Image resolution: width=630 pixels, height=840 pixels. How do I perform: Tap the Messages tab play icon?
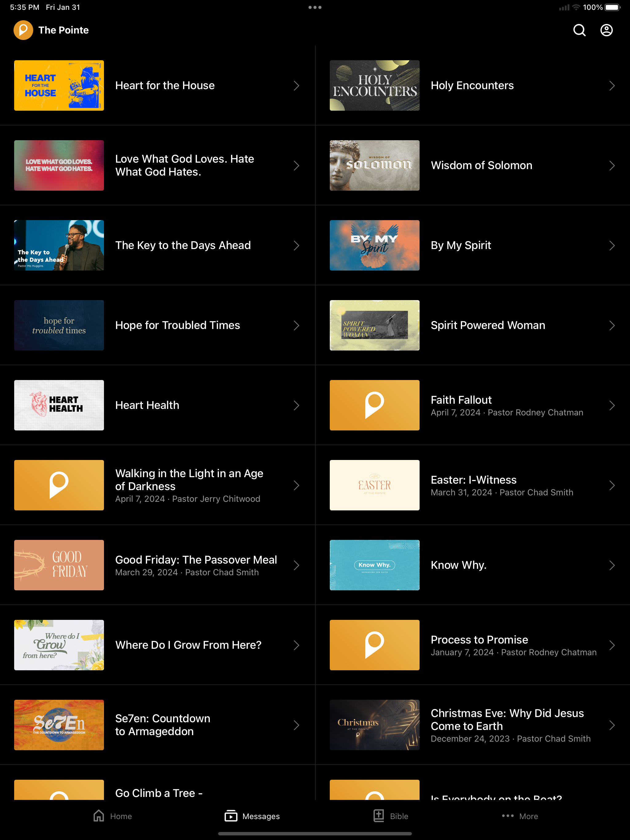(231, 816)
